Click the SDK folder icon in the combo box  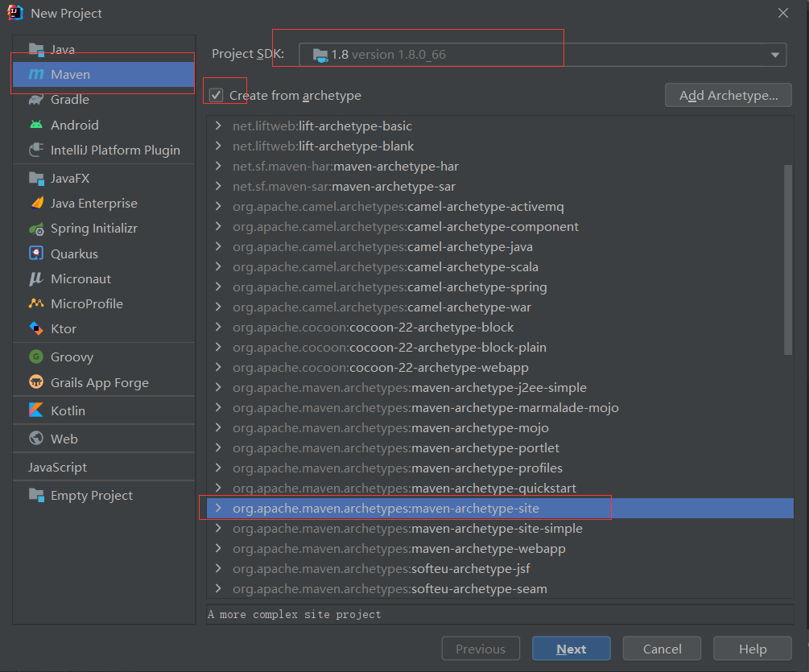click(320, 56)
